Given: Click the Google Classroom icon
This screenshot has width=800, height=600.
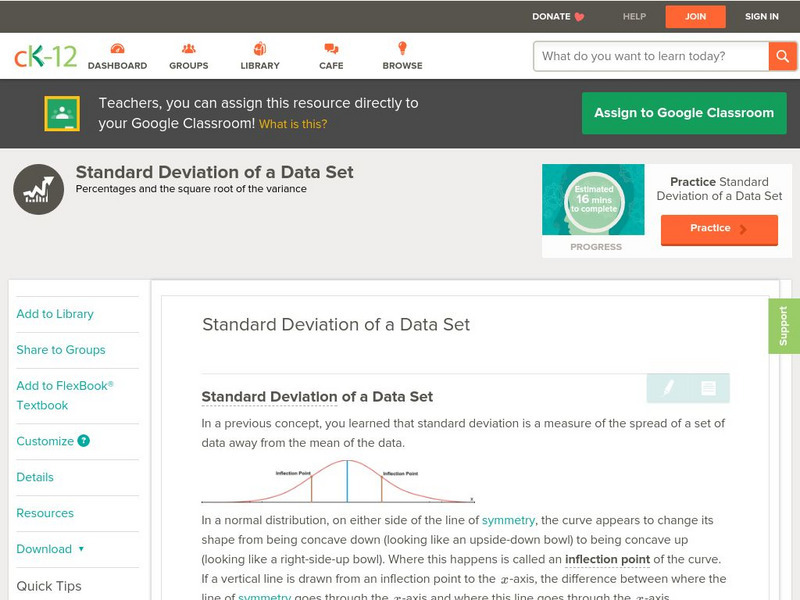Looking at the screenshot, I should [x=62, y=113].
